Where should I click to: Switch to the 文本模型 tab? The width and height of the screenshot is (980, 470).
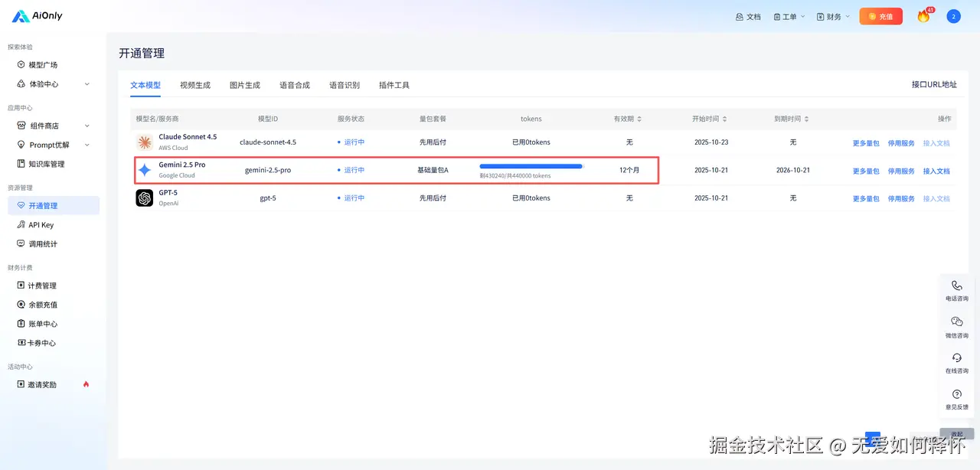coord(145,85)
